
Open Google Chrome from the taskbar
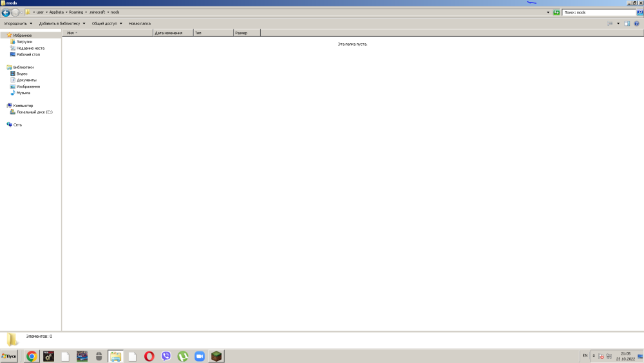point(32,356)
